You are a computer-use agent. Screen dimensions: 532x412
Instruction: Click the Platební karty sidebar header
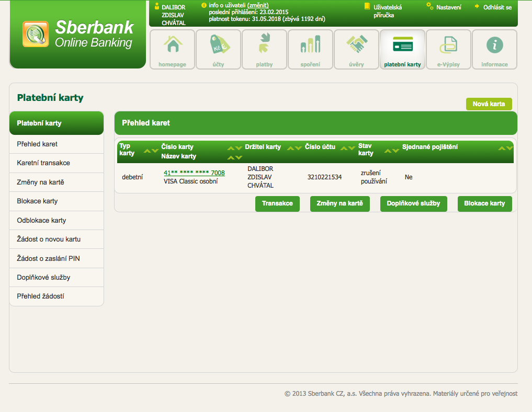click(56, 123)
